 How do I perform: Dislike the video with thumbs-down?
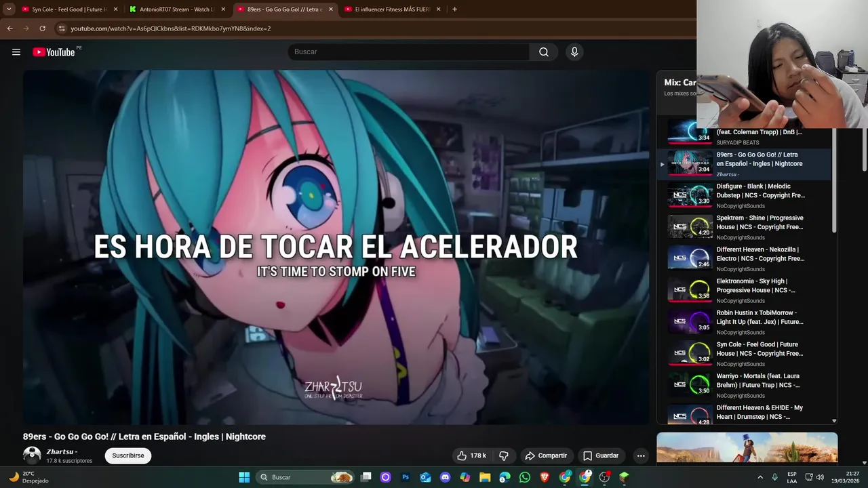[504, 455]
